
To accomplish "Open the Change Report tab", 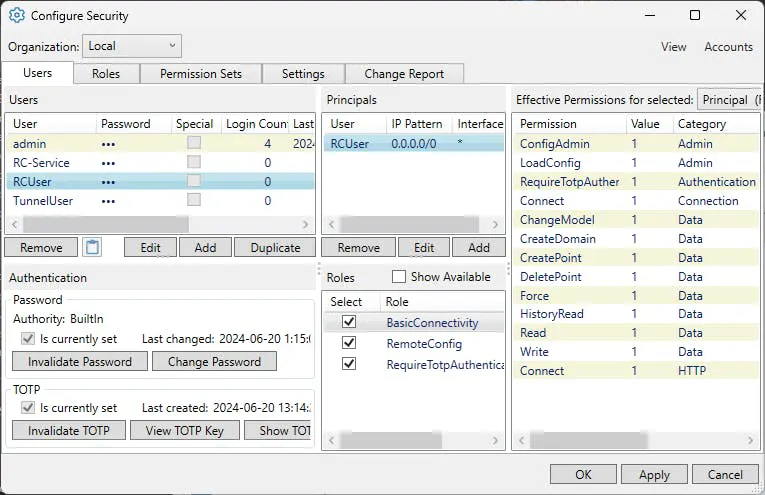I will [405, 74].
